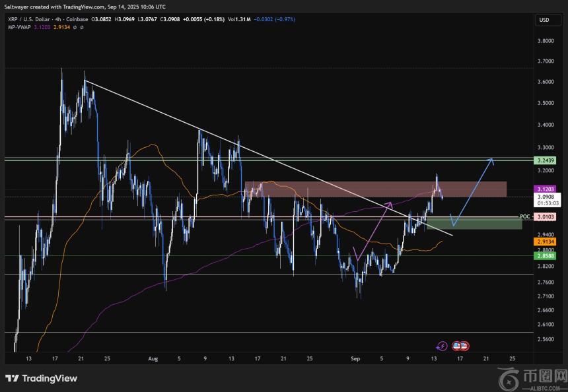The width and height of the screenshot is (568, 392).
Task: Select the red resistance zone rectangle
Action: (x=375, y=189)
